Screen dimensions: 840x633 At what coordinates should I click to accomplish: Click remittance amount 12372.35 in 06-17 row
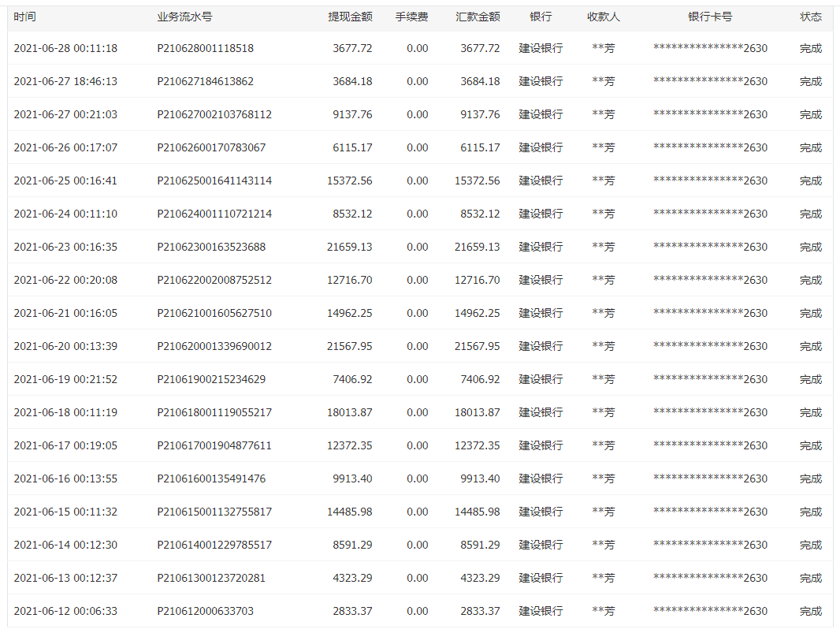click(x=478, y=445)
